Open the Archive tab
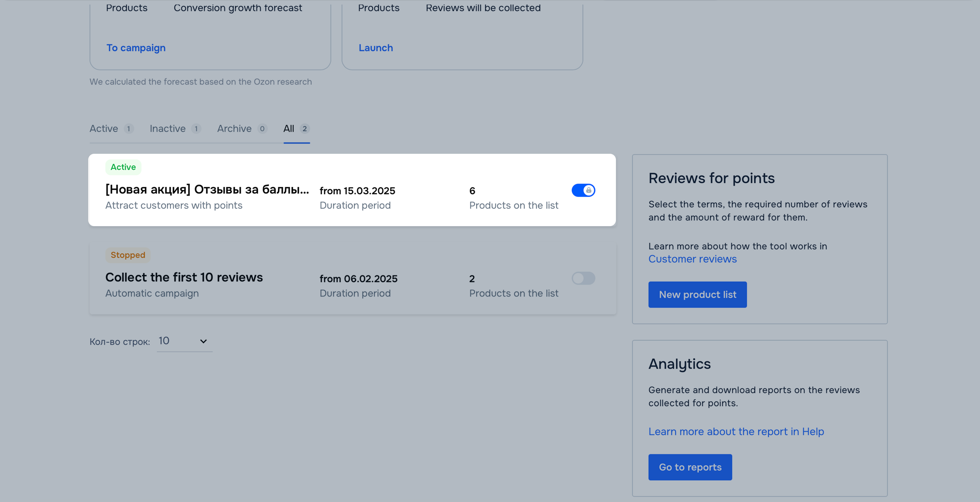 [234, 129]
